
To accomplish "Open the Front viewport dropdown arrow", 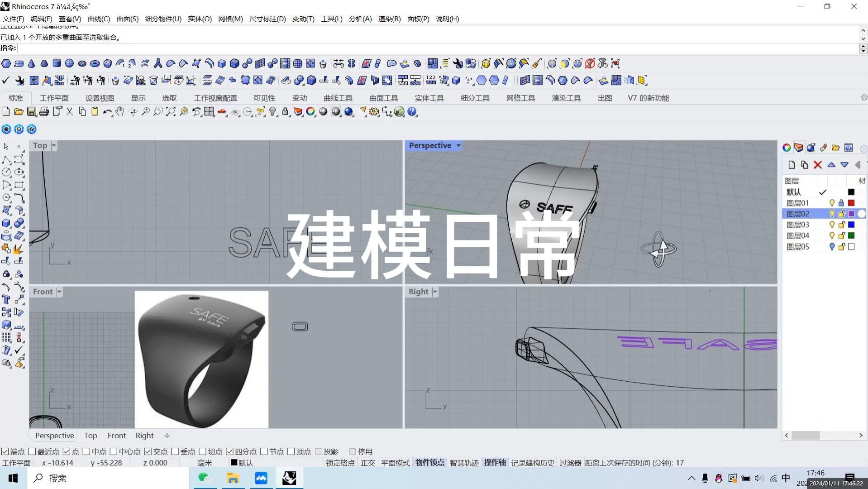I will click(59, 292).
